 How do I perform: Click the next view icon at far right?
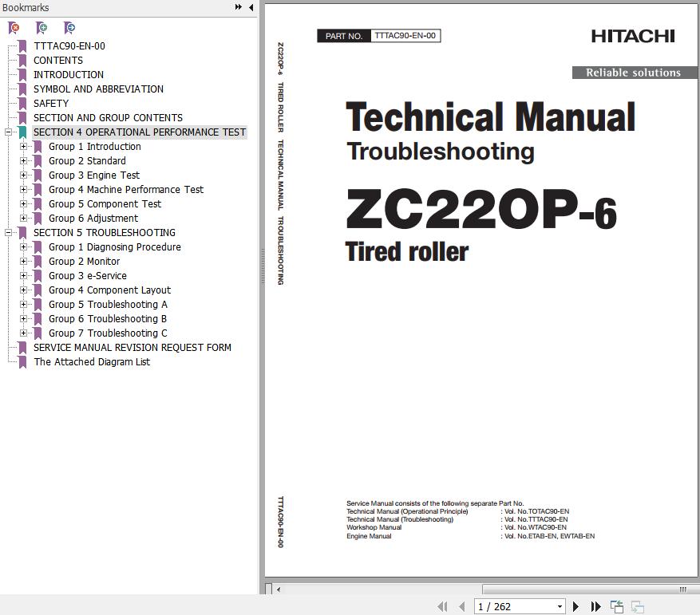click(x=638, y=606)
